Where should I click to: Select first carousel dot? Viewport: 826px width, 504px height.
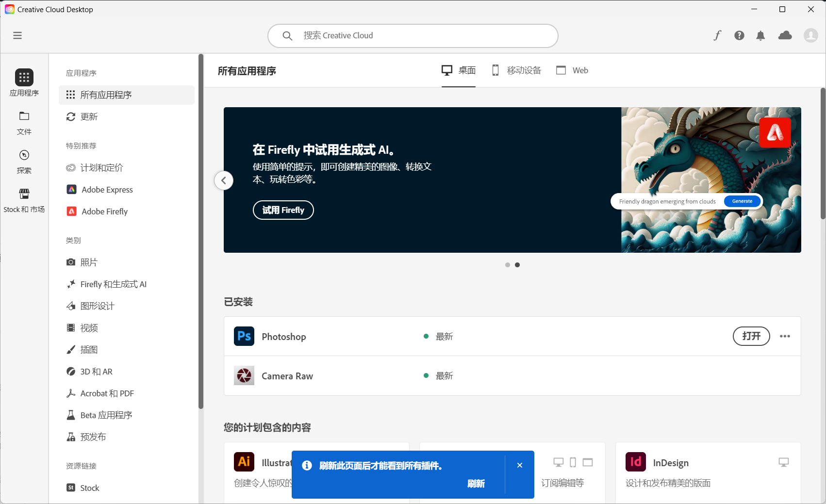pos(508,265)
